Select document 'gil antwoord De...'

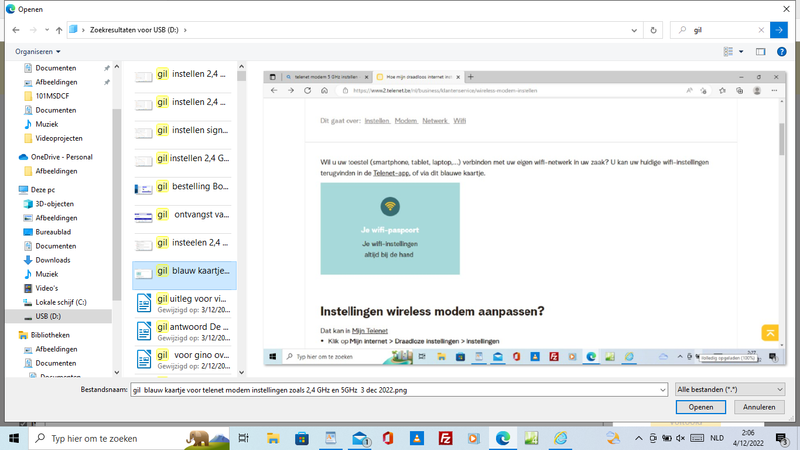pyautogui.click(x=184, y=331)
